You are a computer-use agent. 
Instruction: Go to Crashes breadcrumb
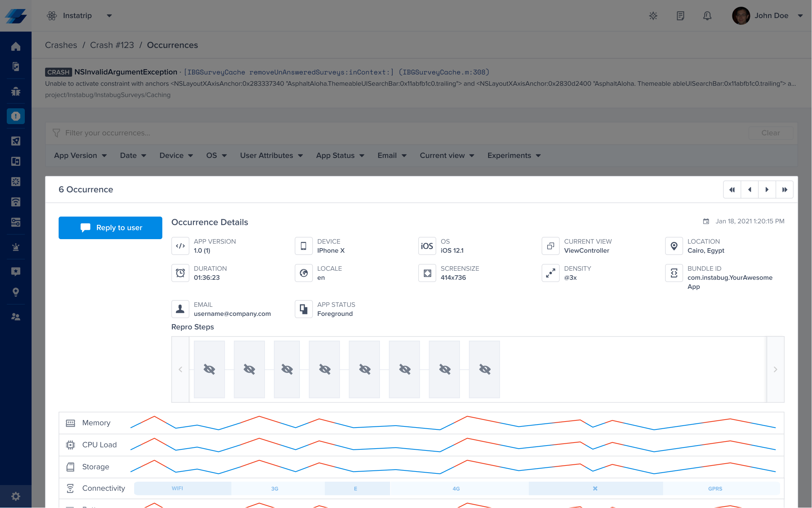click(x=61, y=45)
